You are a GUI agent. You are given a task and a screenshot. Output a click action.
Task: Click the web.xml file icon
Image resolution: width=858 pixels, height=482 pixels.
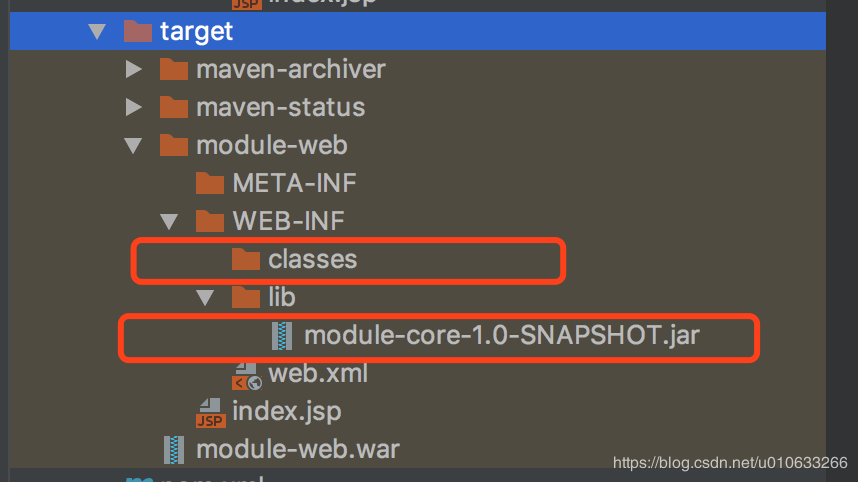[x=246, y=374]
